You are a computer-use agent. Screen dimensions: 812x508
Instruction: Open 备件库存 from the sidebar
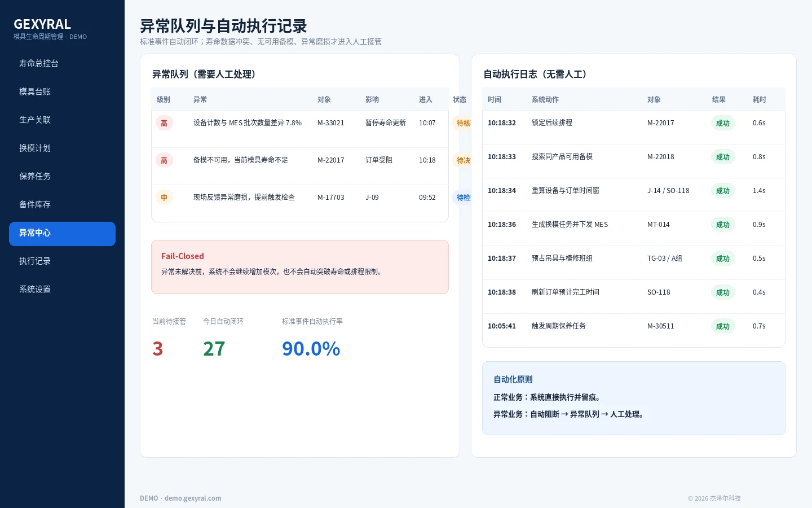[x=62, y=205]
